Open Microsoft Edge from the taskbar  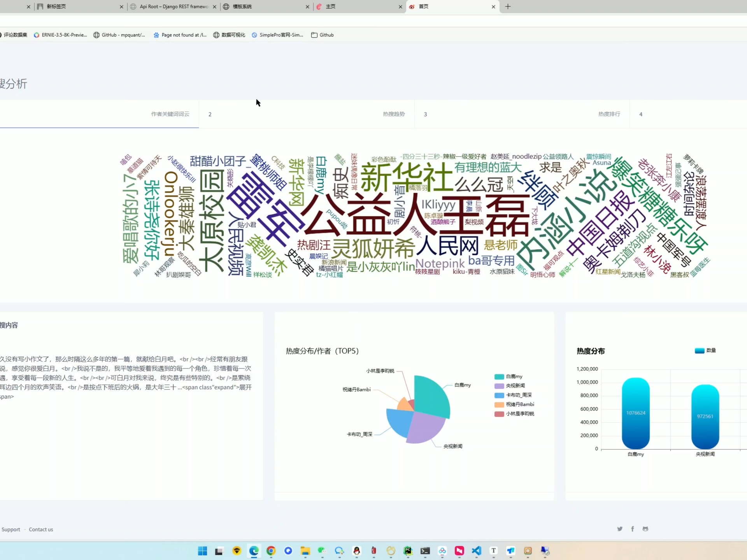(x=254, y=551)
